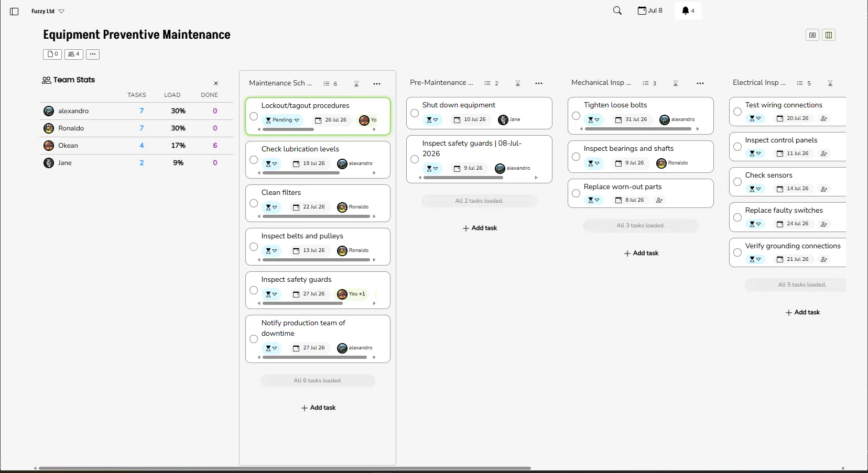Add task in Electrical Insp column

[802, 312]
